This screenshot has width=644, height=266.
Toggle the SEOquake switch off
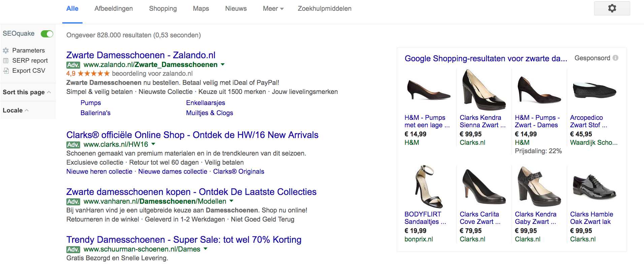click(47, 34)
